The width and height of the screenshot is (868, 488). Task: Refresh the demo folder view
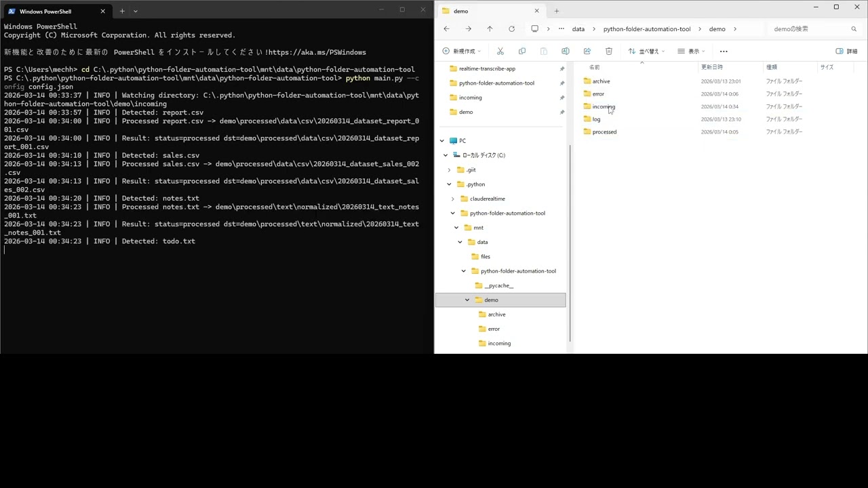coord(511,29)
